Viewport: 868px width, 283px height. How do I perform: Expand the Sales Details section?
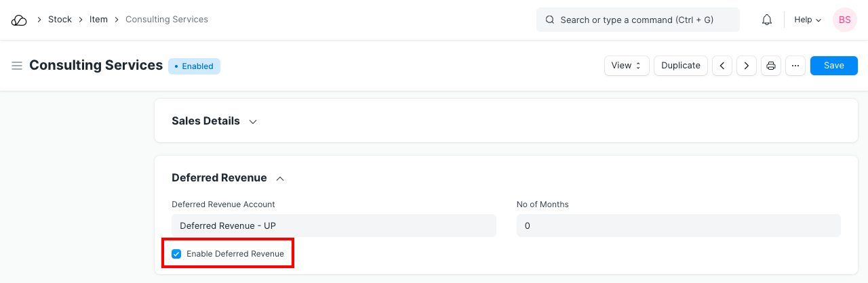pyautogui.click(x=253, y=122)
